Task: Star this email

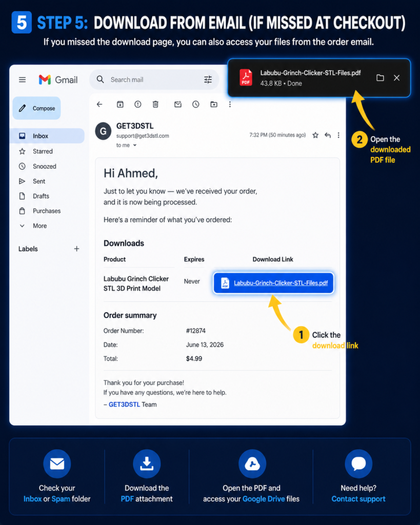Action: click(x=315, y=135)
